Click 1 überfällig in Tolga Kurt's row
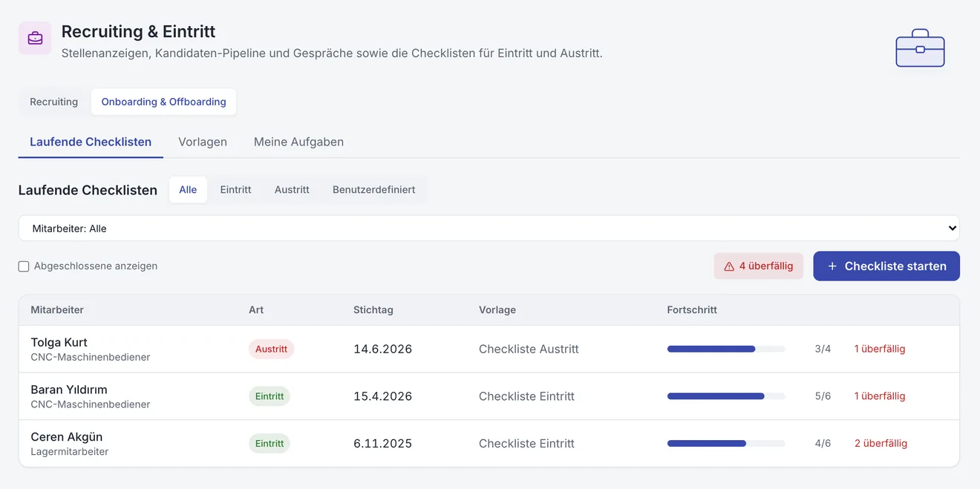Viewport: 980px width, 489px height. (880, 349)
